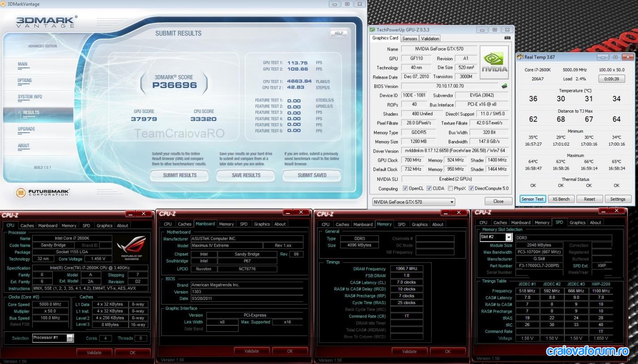The height and width of the screenshot is (364, 638).
Task: Click Validate in the CPU-Z CPU window
Action: pos(94,352)
